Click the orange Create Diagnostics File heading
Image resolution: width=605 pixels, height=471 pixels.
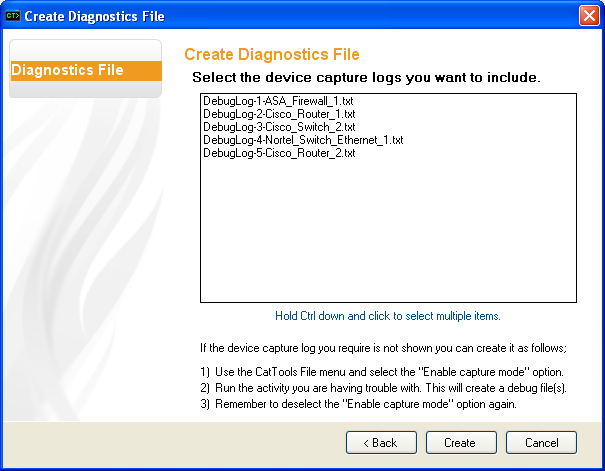click(272, 54)
